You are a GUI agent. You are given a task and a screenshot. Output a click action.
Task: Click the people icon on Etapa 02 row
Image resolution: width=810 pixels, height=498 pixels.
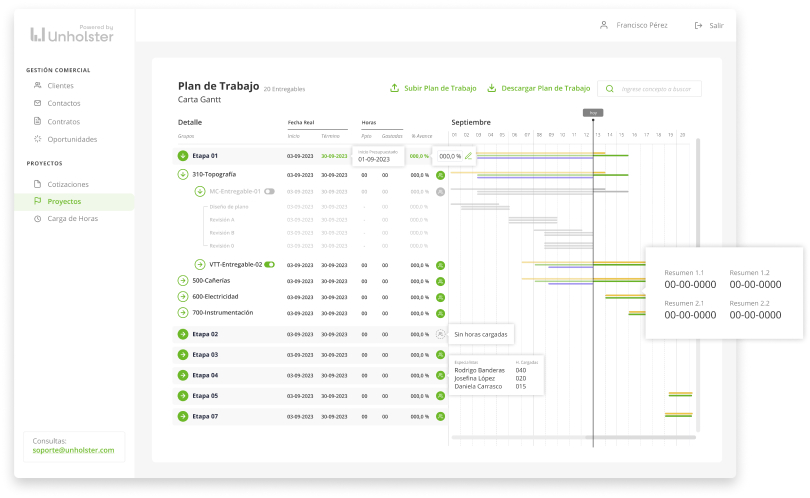click(x=440, y=334)
